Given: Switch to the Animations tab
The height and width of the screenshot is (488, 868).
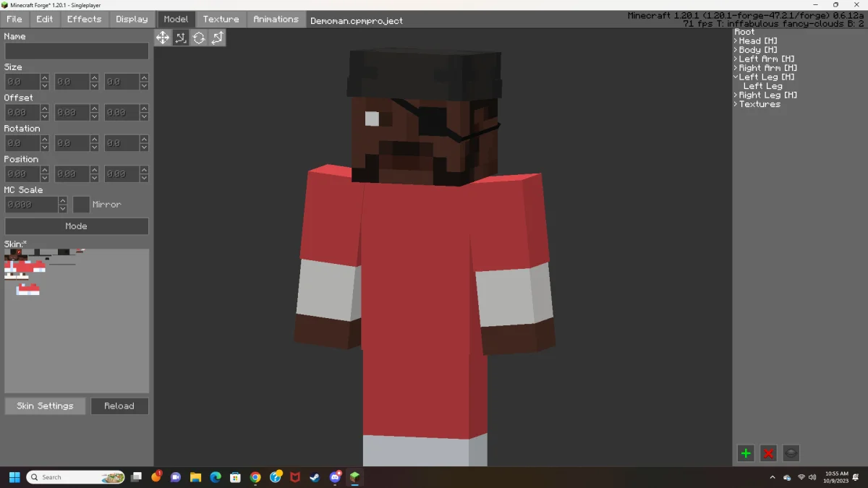Looking at the screenshot, I should click(x=276, y=19).
